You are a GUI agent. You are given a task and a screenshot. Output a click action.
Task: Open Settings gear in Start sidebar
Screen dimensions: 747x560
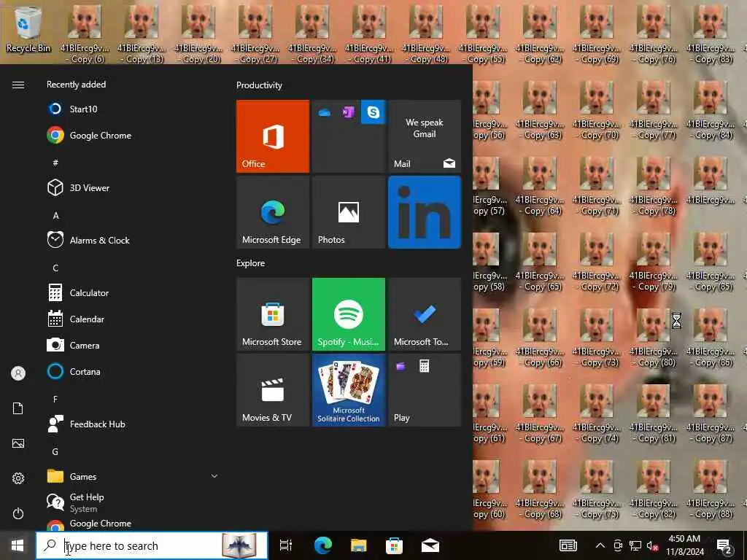tap(18, 478)
